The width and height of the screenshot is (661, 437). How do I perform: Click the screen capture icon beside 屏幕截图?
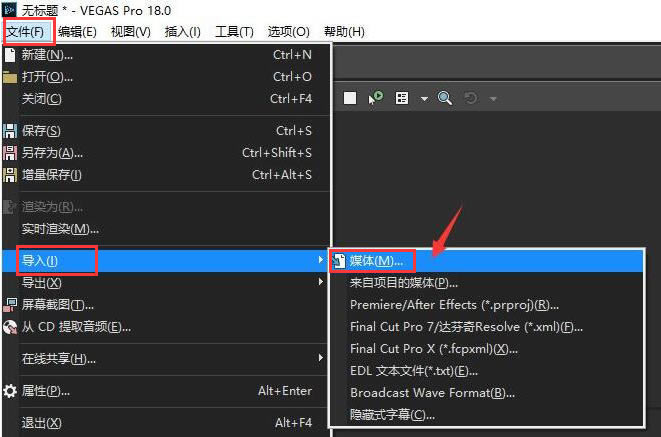tap(10, 304)
